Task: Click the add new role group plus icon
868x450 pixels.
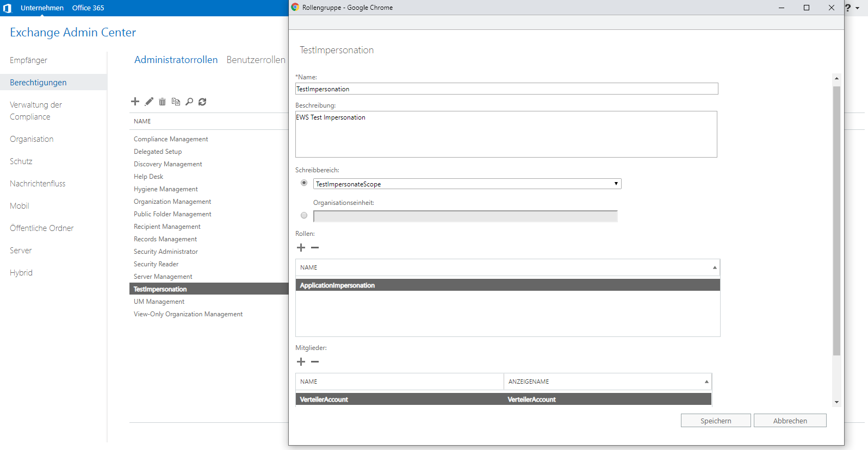Action: click(135, 102)
